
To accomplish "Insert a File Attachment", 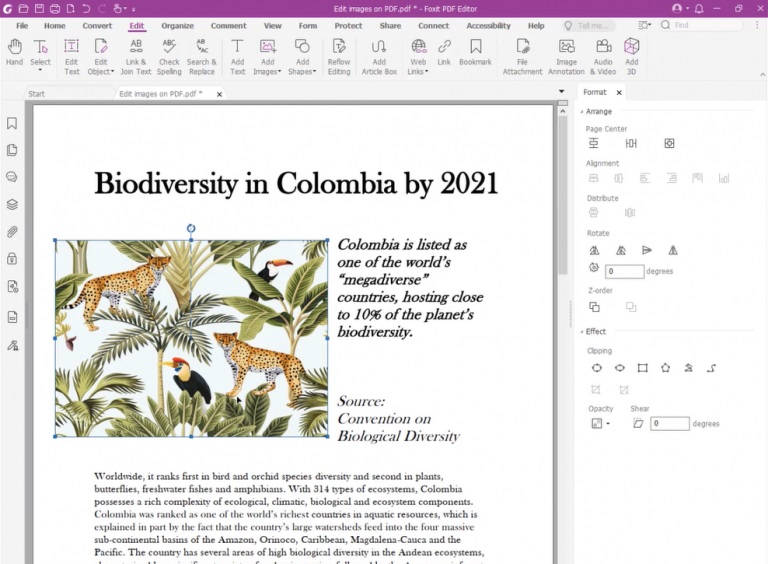I will [522, 57].
